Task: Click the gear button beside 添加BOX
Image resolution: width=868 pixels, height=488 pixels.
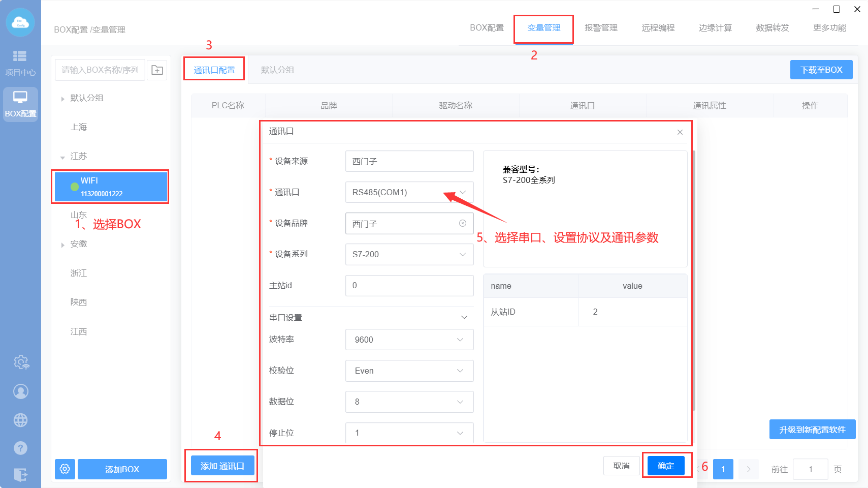Action: point(65,469)
